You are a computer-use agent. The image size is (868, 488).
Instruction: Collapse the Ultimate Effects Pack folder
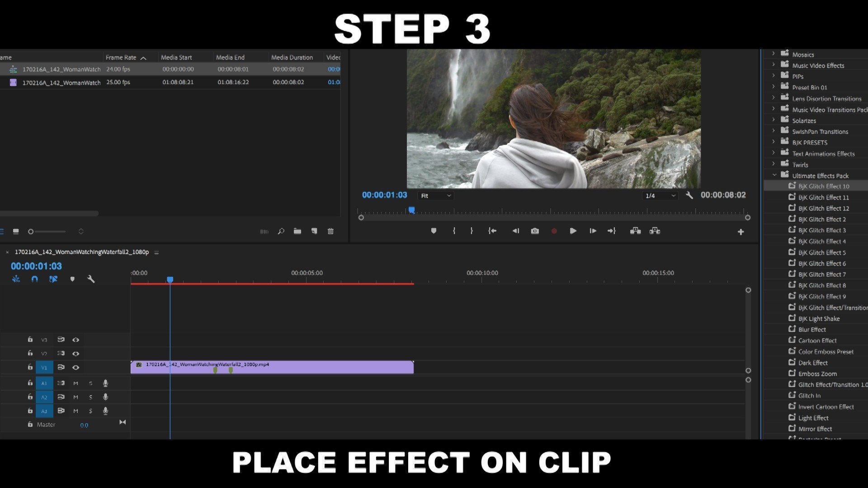click(x=774, y=175)
